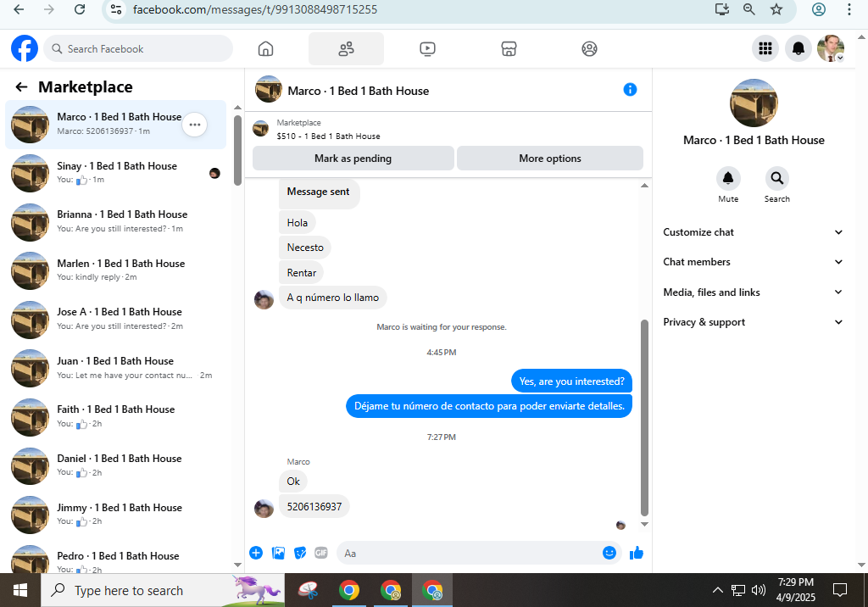Open browser zoom magnifier icon
The height and width of the screenshot is (607, 868).
749,9
